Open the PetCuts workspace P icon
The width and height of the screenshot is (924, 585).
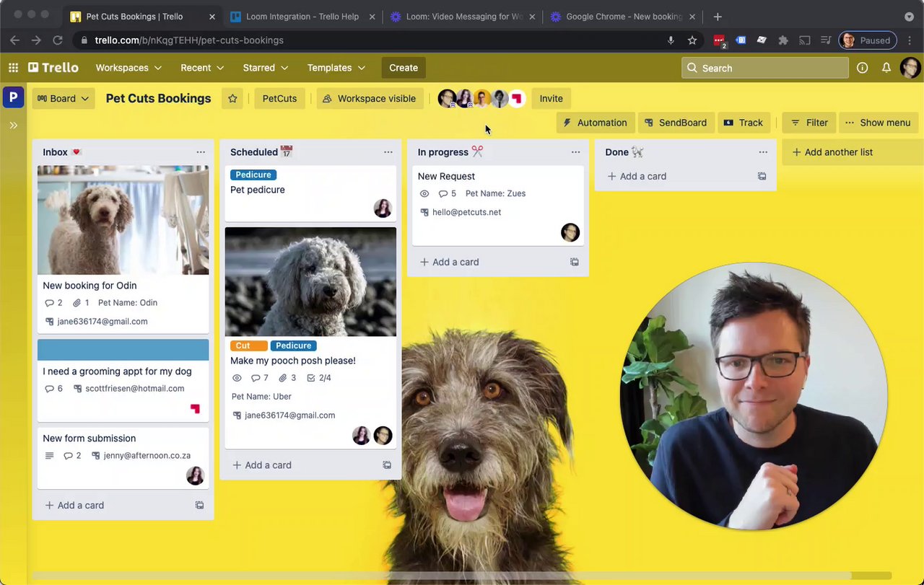pos(13,97)
